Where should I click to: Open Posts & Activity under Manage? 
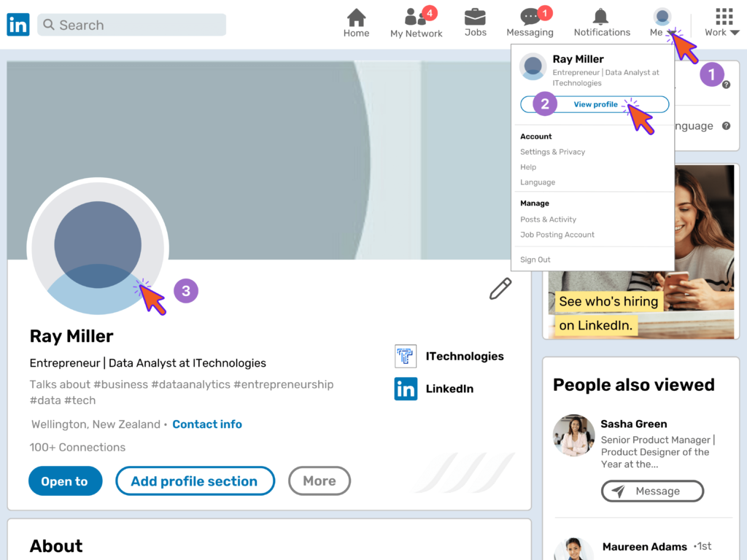(548, 219)
